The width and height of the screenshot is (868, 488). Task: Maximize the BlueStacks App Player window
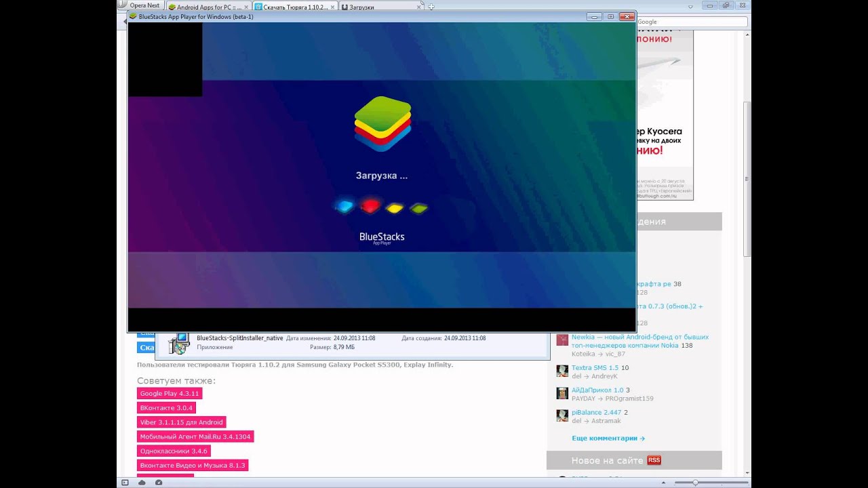pos(610,16)
